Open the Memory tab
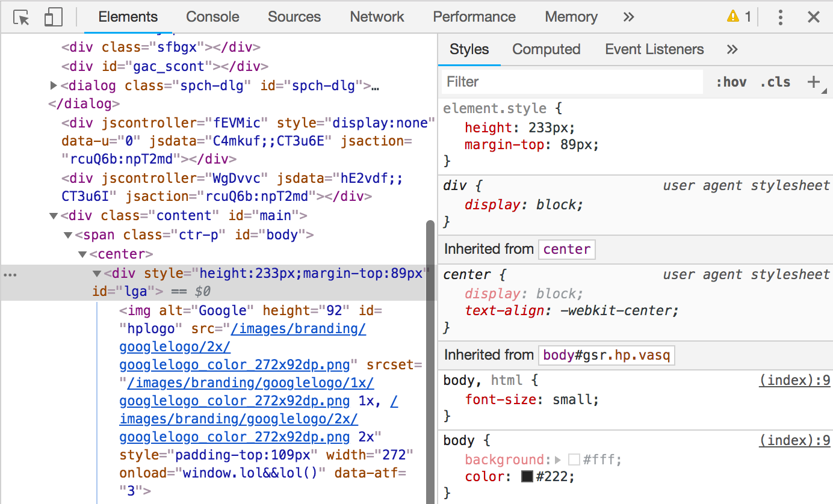833x504 pixels. click(571, 17)
